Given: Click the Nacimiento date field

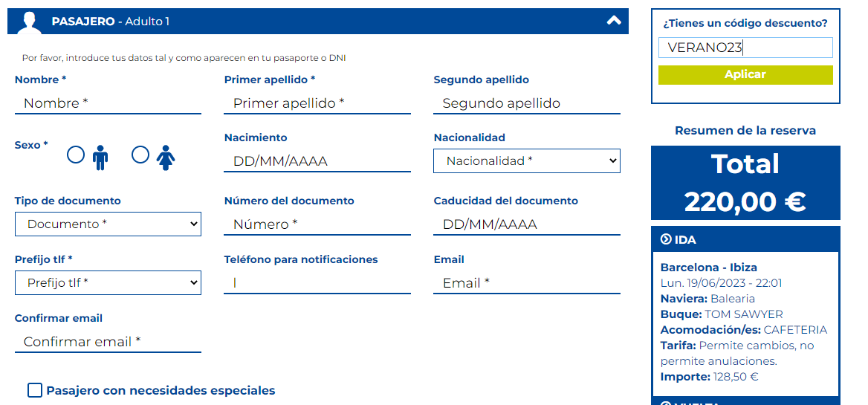Looking at the screenshot, I should 317,161.
